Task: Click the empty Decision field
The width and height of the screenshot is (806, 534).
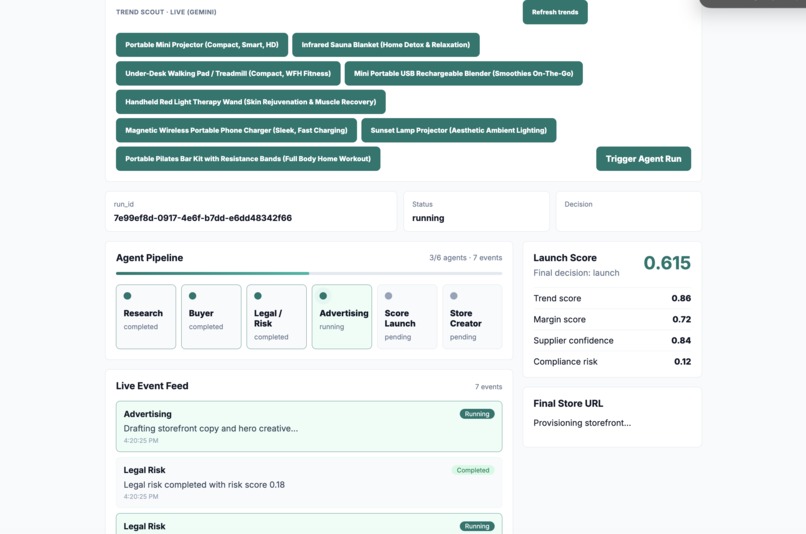Action: [x=628, y=211]
